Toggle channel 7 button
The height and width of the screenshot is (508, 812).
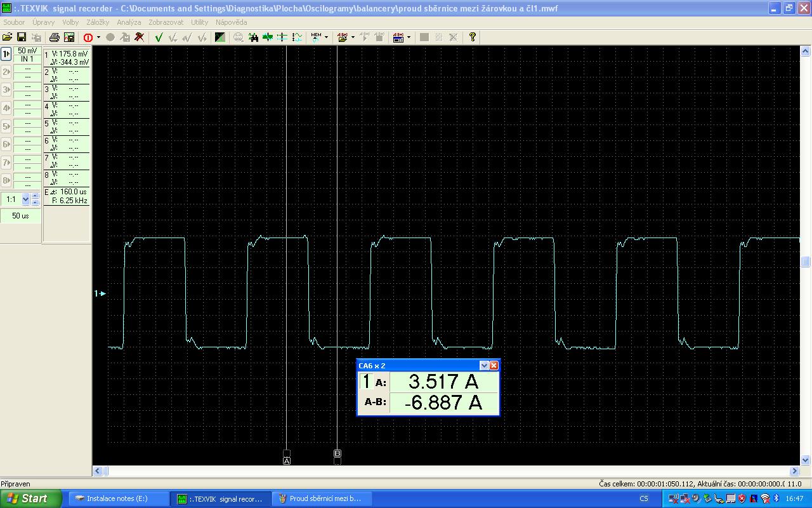click(x=6, y=162)
